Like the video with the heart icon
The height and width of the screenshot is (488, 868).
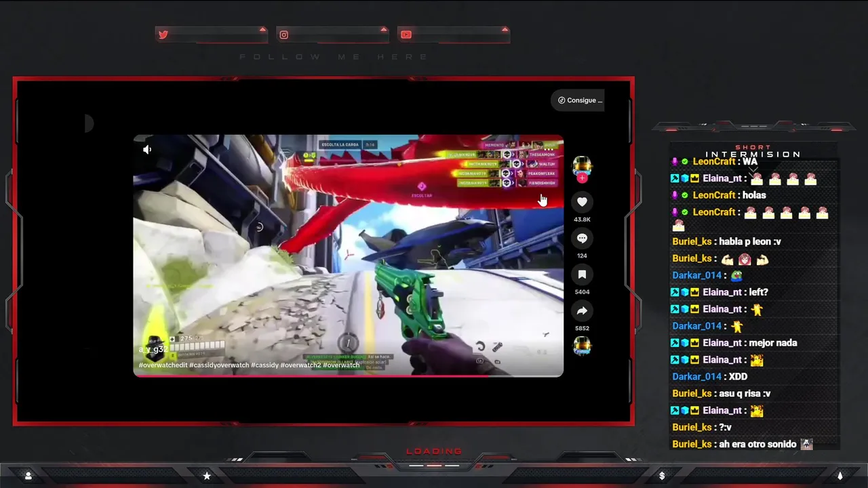click(x=582, y=201)
